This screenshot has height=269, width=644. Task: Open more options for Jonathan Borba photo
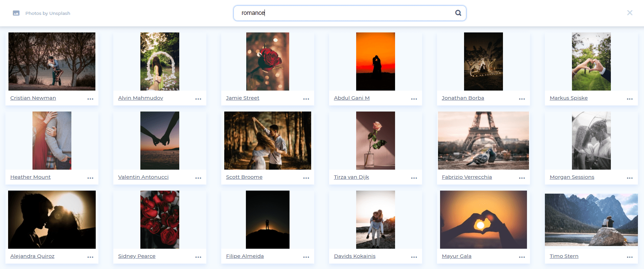coord(522,99)
